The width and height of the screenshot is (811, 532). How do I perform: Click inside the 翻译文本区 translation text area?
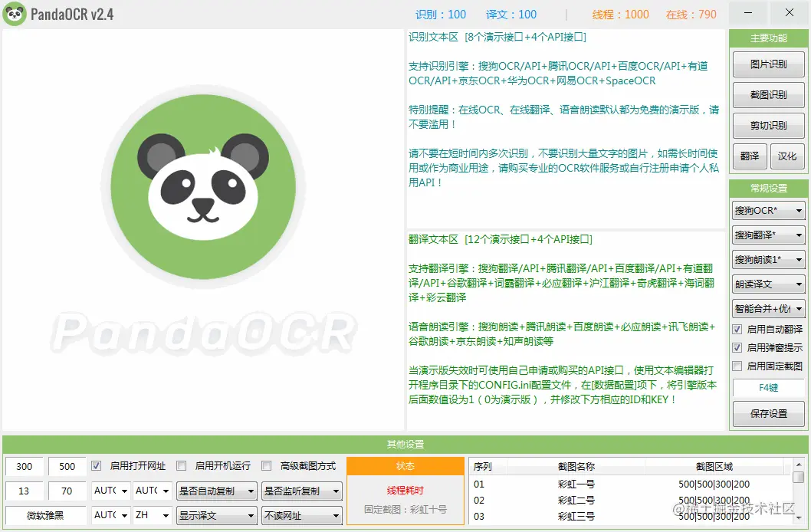tap(566, 330)
